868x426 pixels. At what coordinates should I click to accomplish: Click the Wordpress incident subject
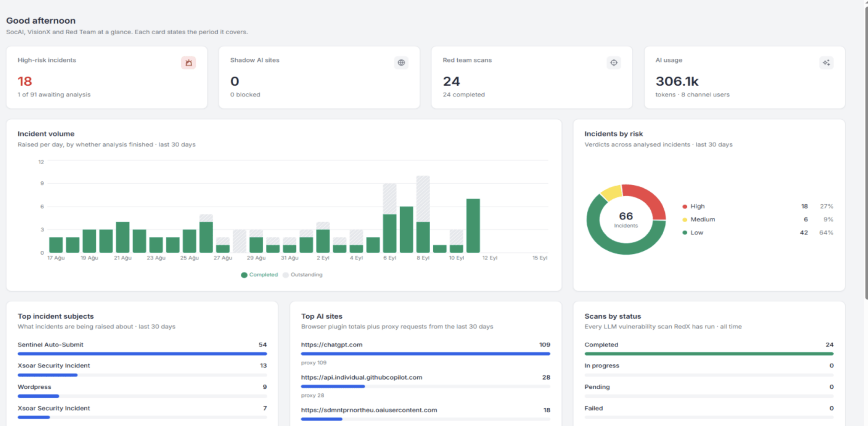142,391
